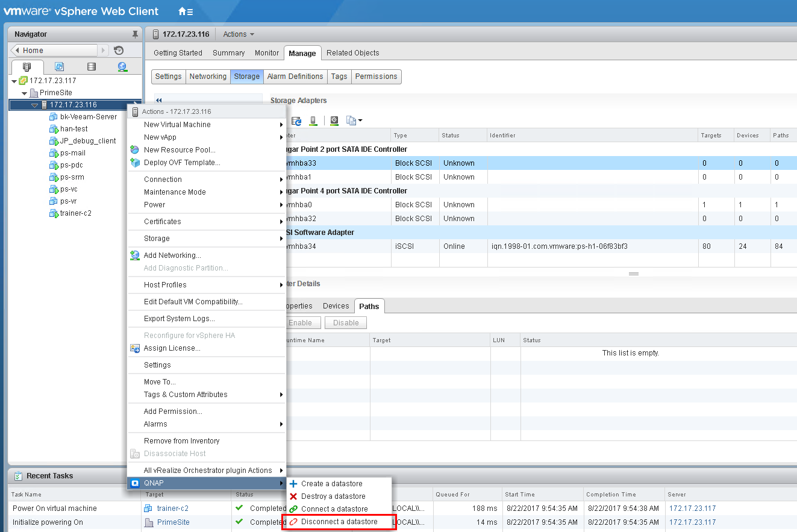Screen dimensions: 797x532
Task: Open the Monitor tab
Action: point(267,53)
